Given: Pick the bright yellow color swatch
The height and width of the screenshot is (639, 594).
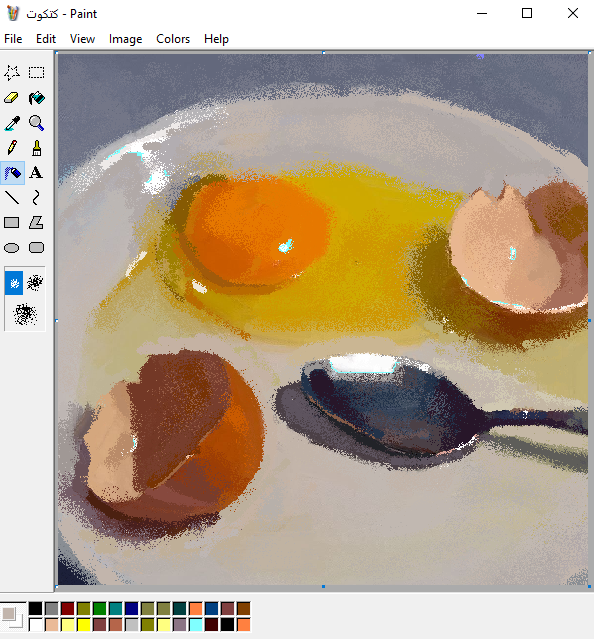Looking at the screenshot, I should coord(84,625).
